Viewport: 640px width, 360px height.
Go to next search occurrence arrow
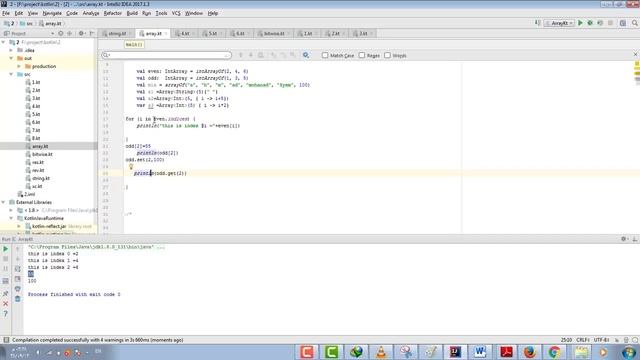(x=251, y=55)
